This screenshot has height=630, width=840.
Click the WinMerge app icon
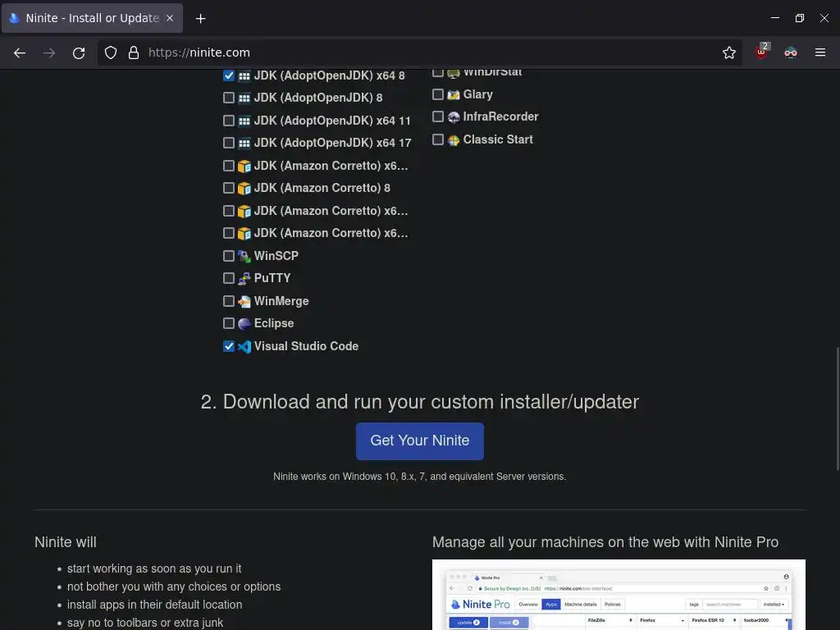coord(244,302)
